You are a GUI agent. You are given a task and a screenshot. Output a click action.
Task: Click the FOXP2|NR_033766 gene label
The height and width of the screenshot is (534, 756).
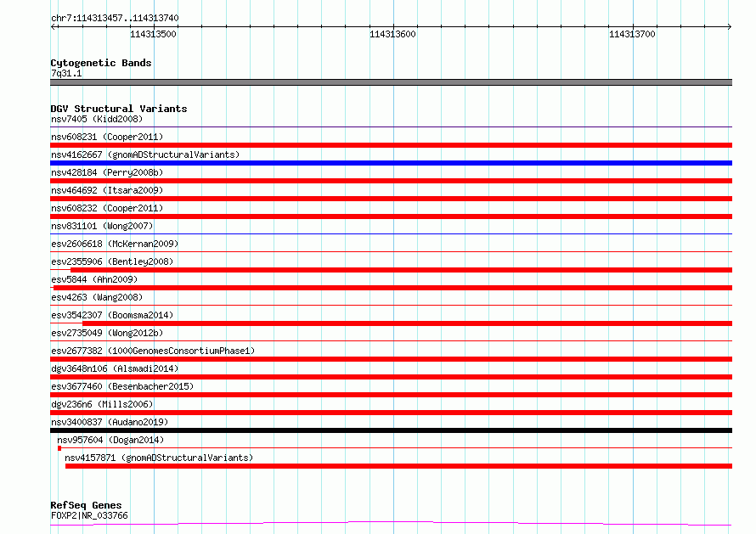(89, 515)
